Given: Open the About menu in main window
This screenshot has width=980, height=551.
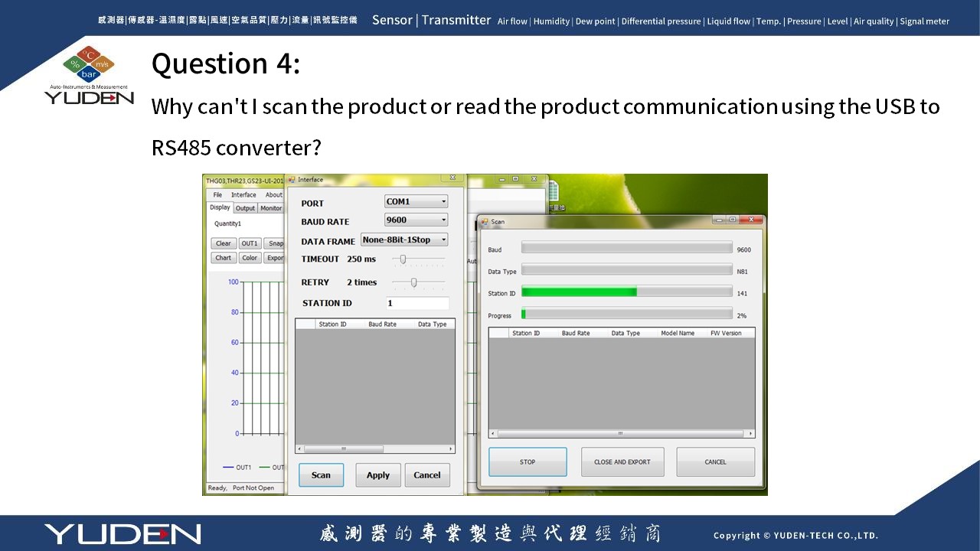Looking at the screenshot, I should [x=273, y=195].
